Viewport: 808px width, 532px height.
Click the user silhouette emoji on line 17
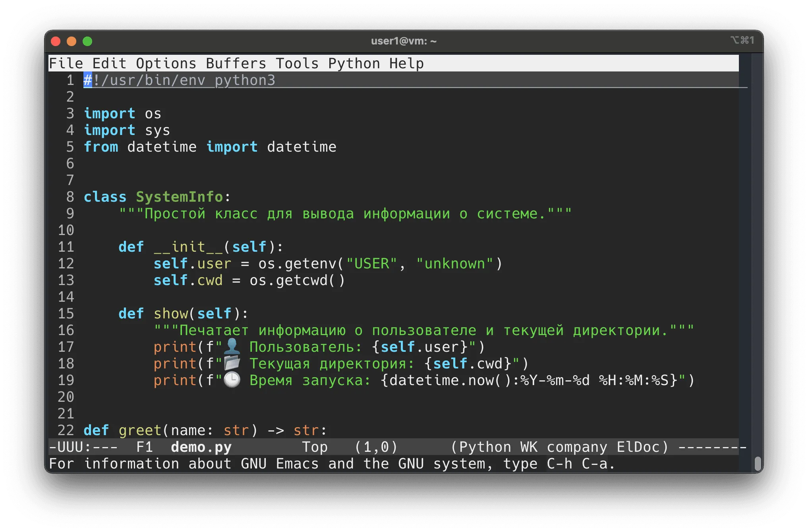coord(232,347)
